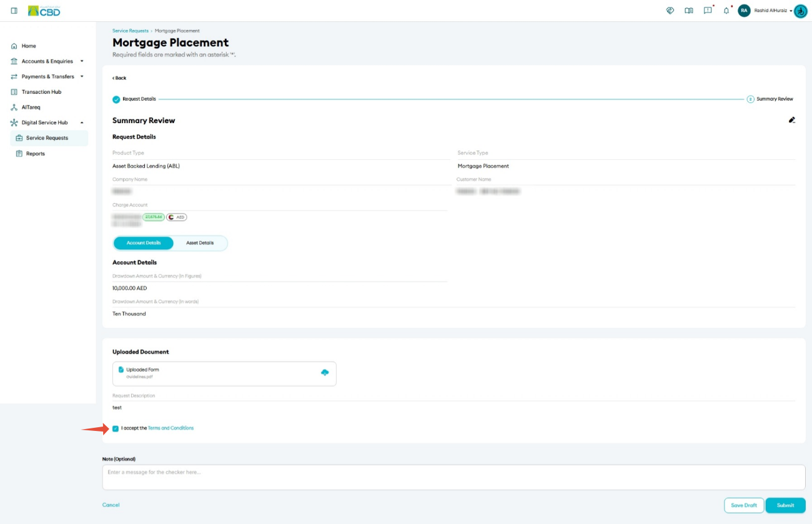Click the edit pencil icon
The image size is (812, 524).
[792, 120]
